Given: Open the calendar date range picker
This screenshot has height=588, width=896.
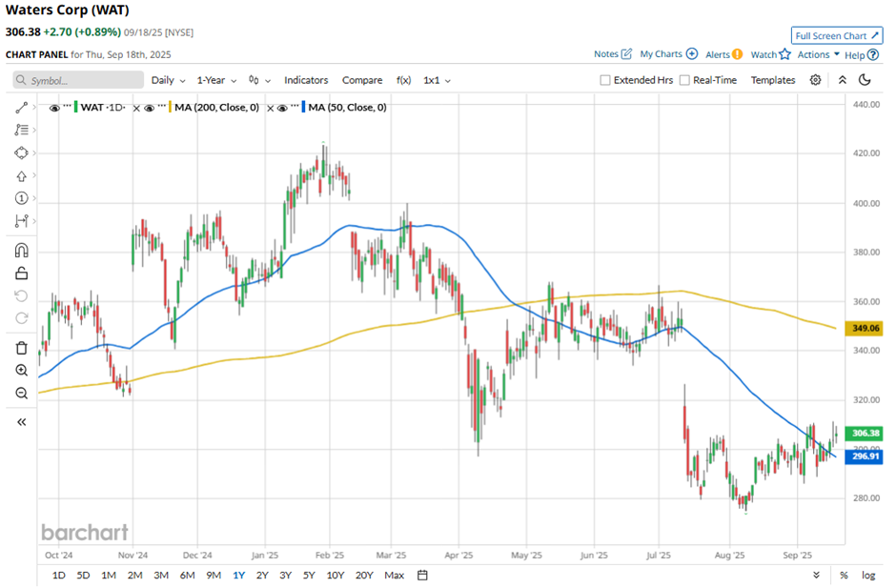Looking at the screenshot, I should coord(422,576).
